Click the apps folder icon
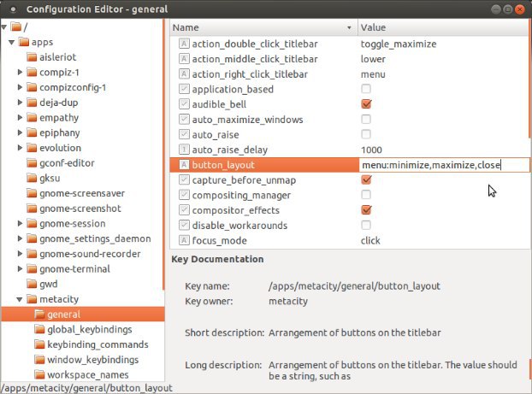This screenshot has width=532, height=394. coord(24,42)
